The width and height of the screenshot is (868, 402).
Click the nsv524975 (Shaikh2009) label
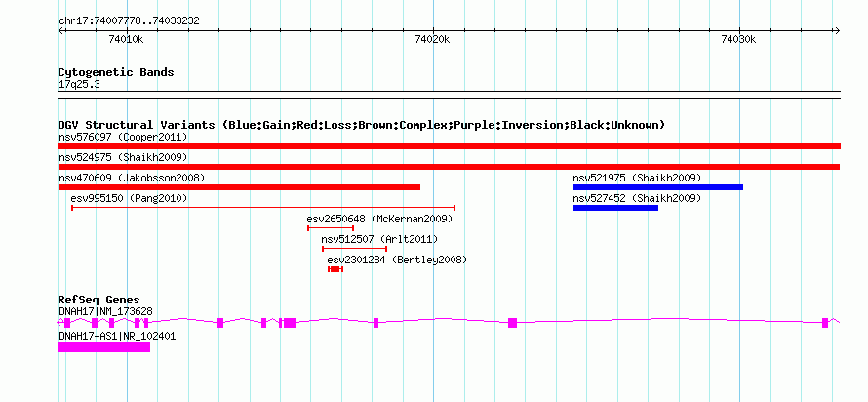(x=123, y=157)
